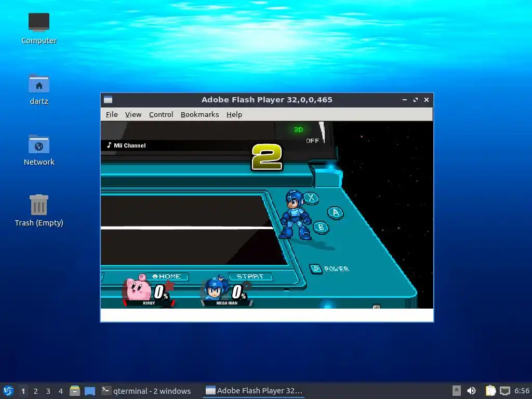Click Kirby's 0% damage counter
Screen dimensions: 532x399
click(x=161, y=292)
